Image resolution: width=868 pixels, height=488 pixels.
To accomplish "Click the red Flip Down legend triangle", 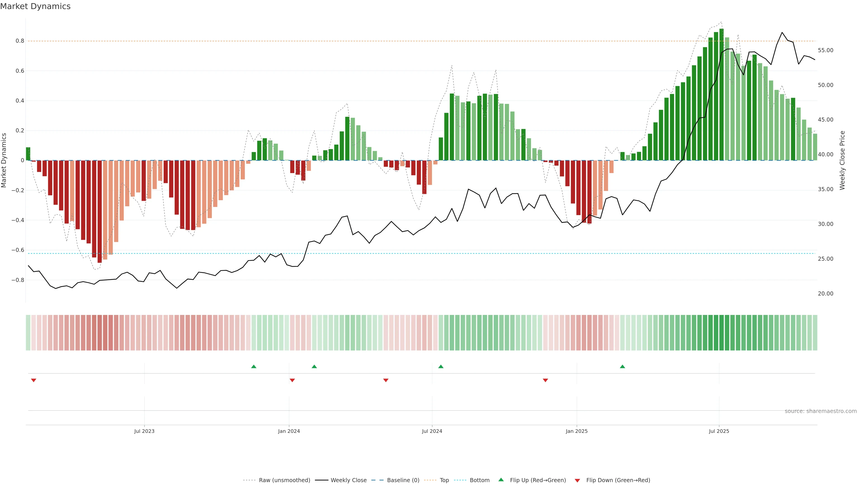I will tap(577, 481).
